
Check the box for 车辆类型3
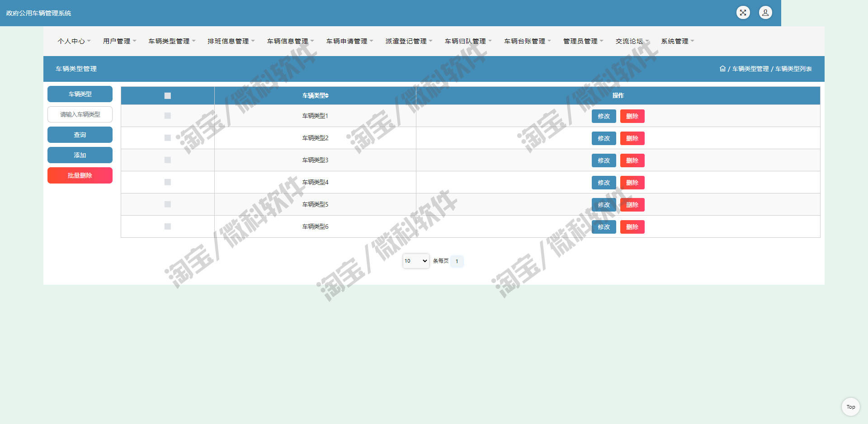pyautogui.click(x=168, y=160)
